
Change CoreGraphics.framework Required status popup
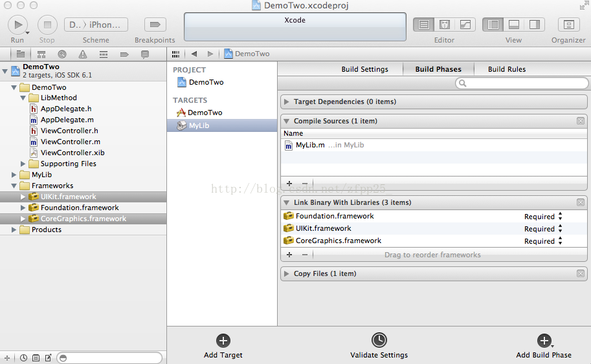pos(542,241)
